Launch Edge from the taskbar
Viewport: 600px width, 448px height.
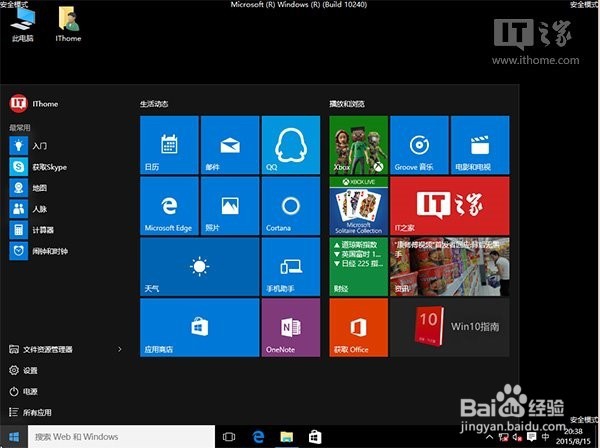(258, 437)
